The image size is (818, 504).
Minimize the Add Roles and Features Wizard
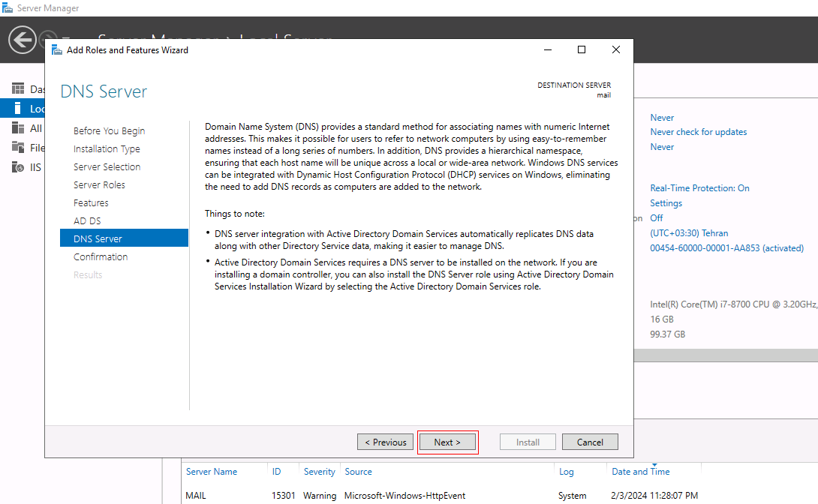tap(548, 49)
